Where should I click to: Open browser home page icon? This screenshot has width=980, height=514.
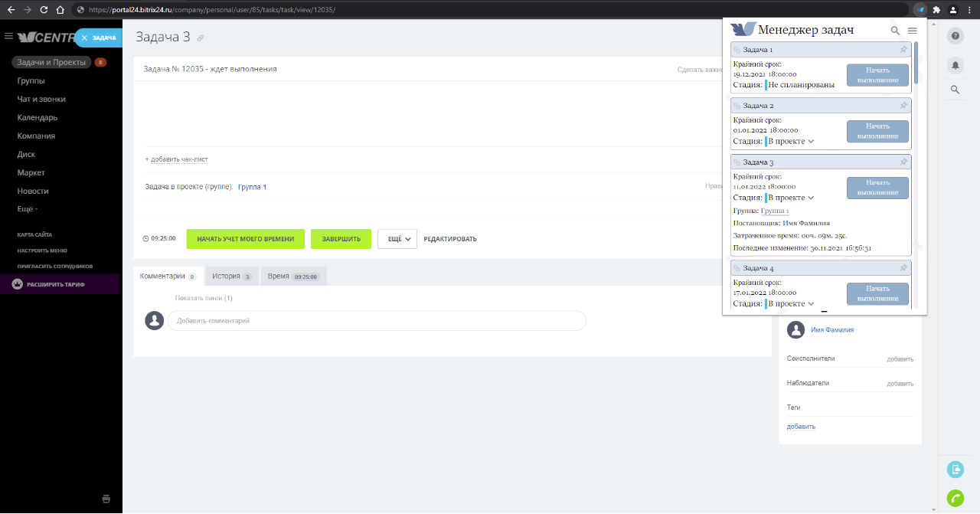60,10
